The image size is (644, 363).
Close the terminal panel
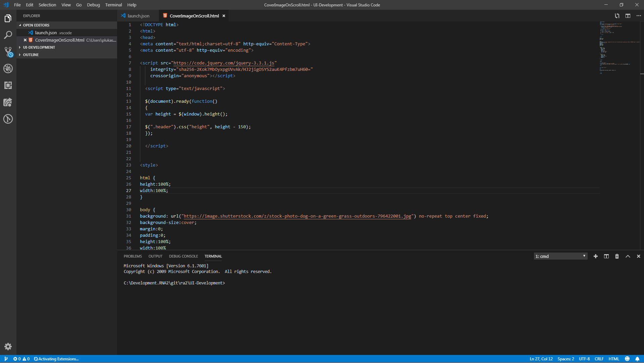coord(639,256)
